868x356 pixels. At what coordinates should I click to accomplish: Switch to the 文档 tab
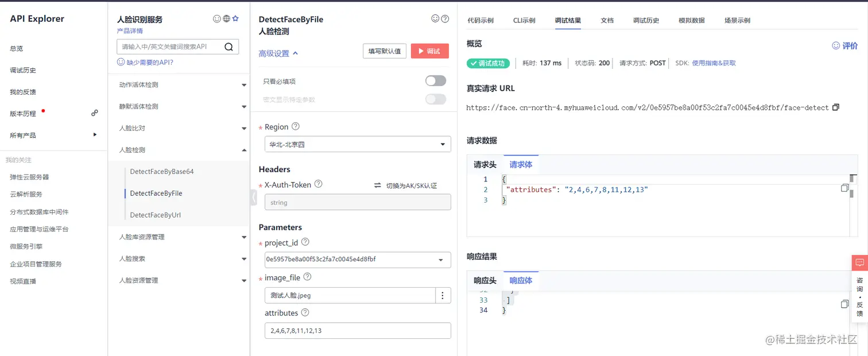pyautogui.click(x=607, y=20)
